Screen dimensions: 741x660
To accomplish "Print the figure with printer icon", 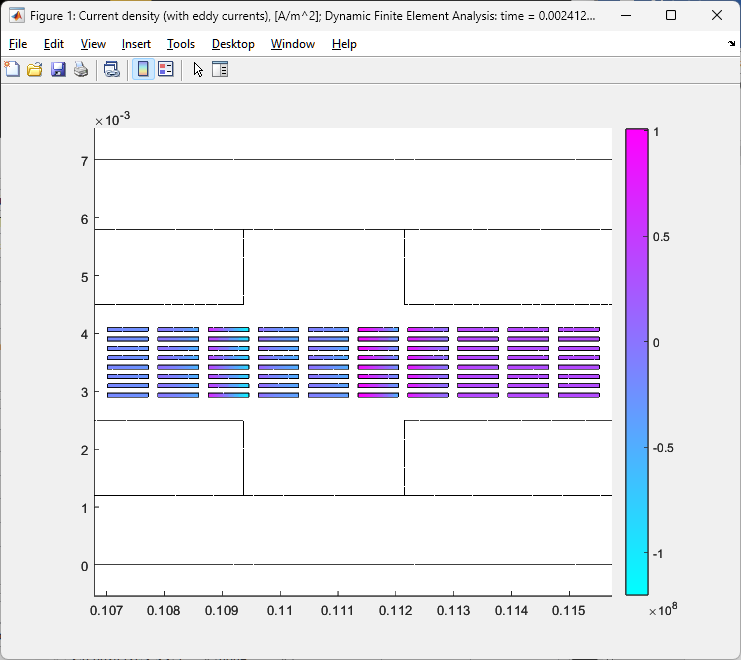I will [x=81, y=69].
